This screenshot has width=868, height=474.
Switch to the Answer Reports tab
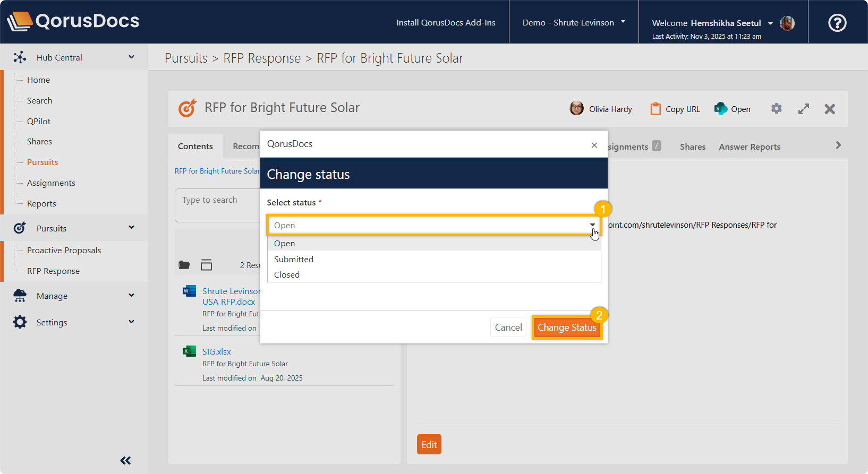pos(750,147)
